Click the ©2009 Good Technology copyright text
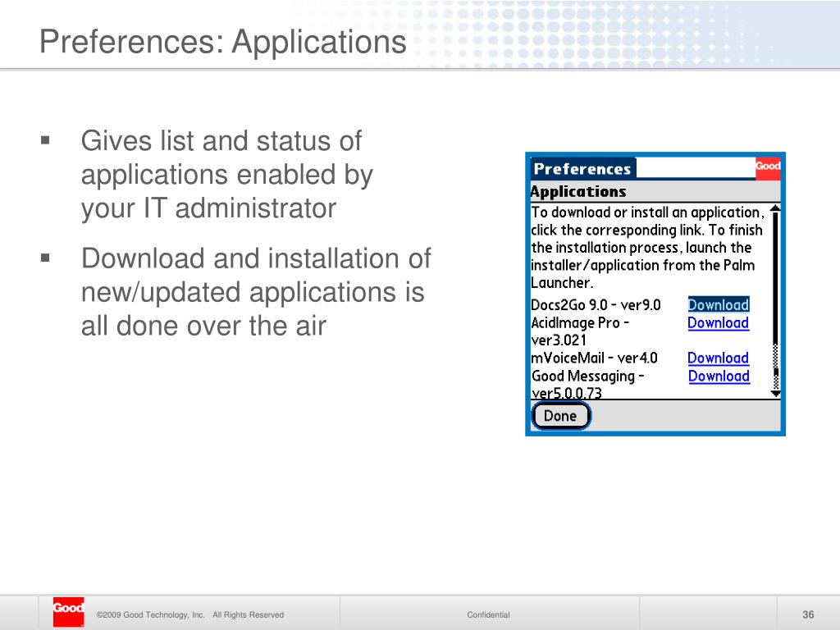Screen dimensions: 840x630 point(190,614)
